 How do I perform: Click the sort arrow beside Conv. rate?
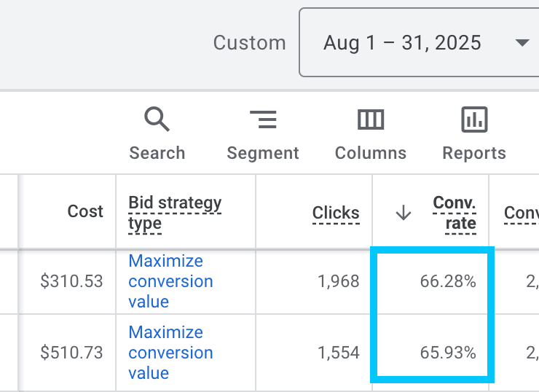[403, 212]
